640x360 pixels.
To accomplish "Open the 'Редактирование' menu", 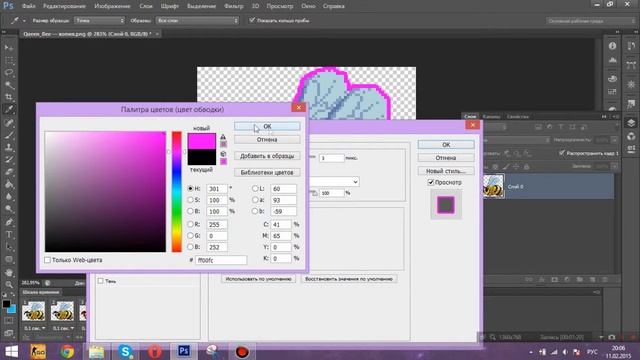I will (64, 6).
